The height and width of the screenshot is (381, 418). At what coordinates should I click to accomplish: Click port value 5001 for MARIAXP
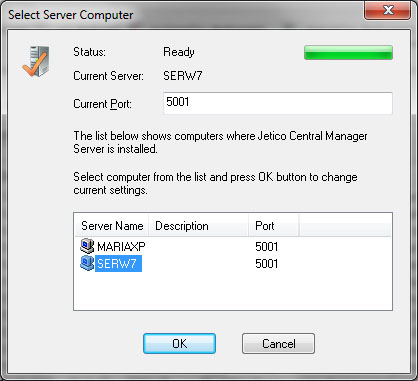tap(266, 247)
